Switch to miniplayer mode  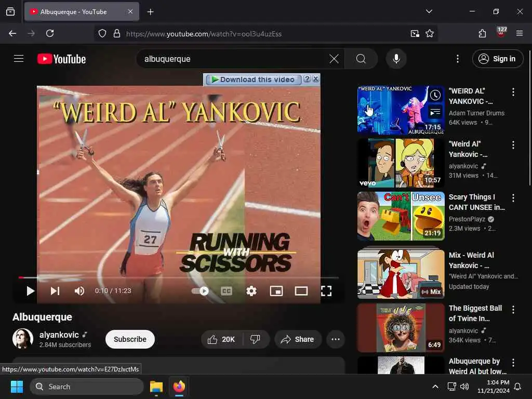click(x=276, y=291)
